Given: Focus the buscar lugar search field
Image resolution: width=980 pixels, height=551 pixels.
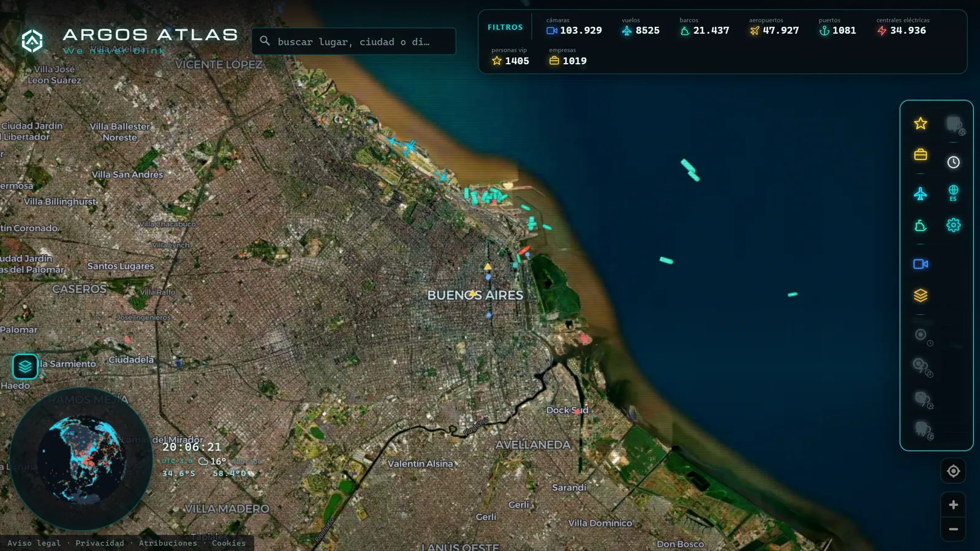Looking at the screenshot, I should pyautogui.click(x=353, y=41).
